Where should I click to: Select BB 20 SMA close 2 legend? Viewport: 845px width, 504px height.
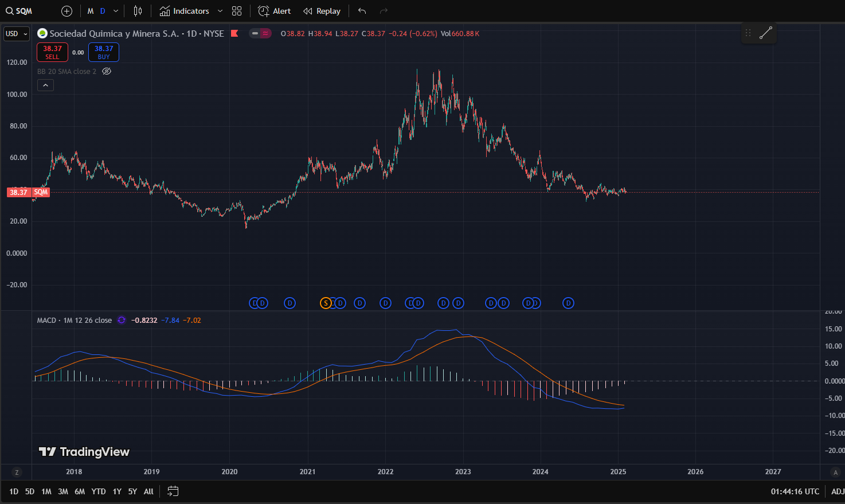[x=66, y=71]
